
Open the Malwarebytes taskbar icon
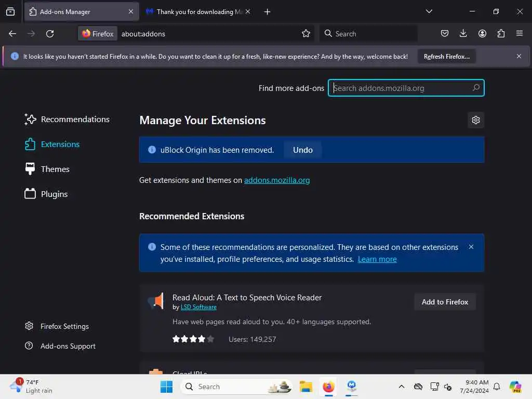coord(352,387)
